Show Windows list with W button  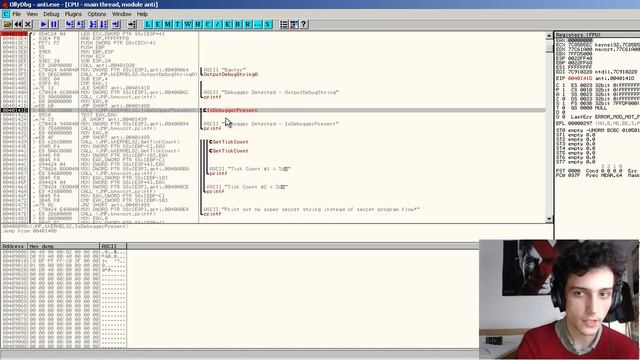(x=188, y=24)
